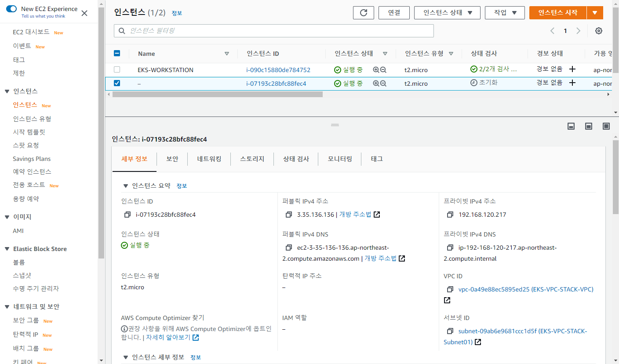Set details panel to half-height layout
Image resolution: width=619 pixels, height=364 pixels.
click(589, 126)
